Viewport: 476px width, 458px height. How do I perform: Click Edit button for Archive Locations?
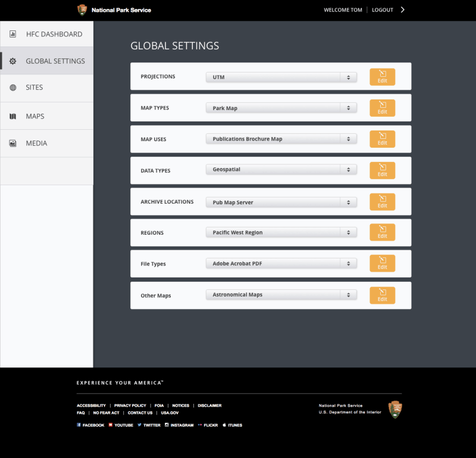pos(382,202)
